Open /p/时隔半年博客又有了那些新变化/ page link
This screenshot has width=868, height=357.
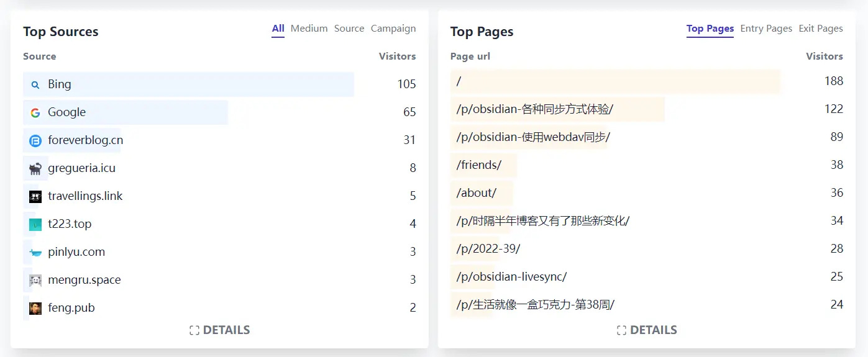543,221
